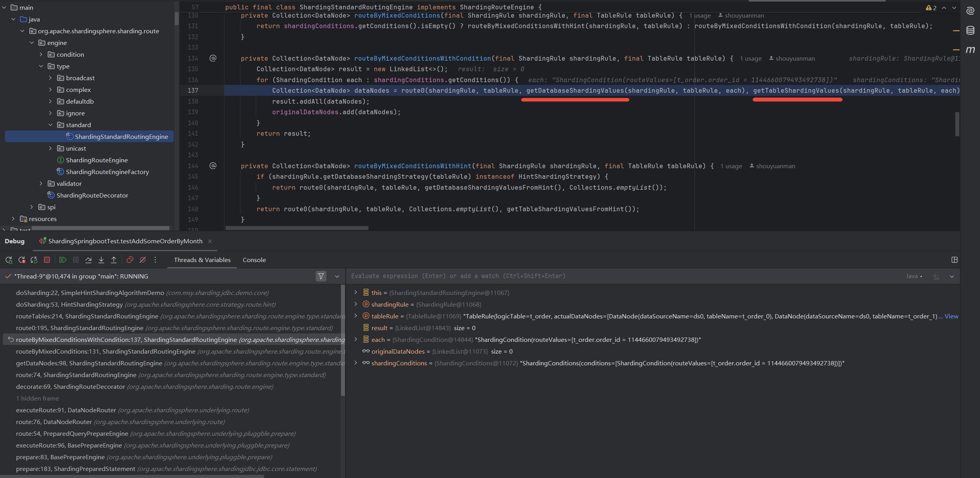Open the thread selector dropdown
980x478 pixels.
[x=337, y=276]
